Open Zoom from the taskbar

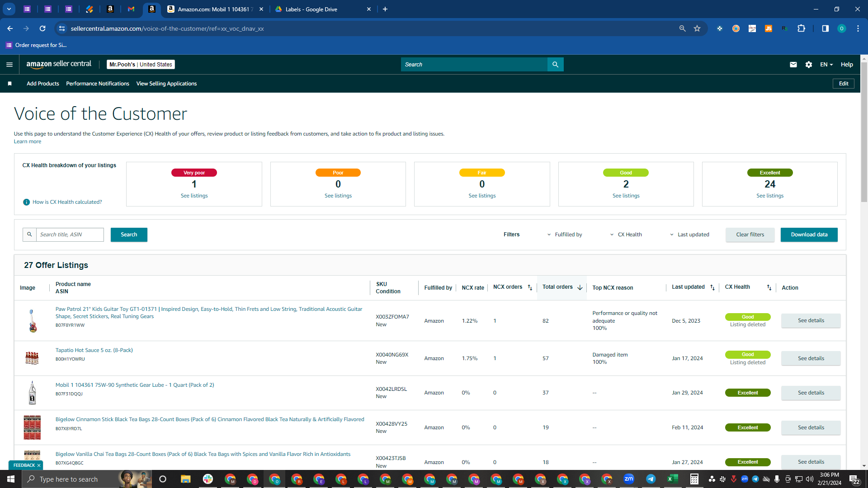pyautogui.click(x=628, y=479)
